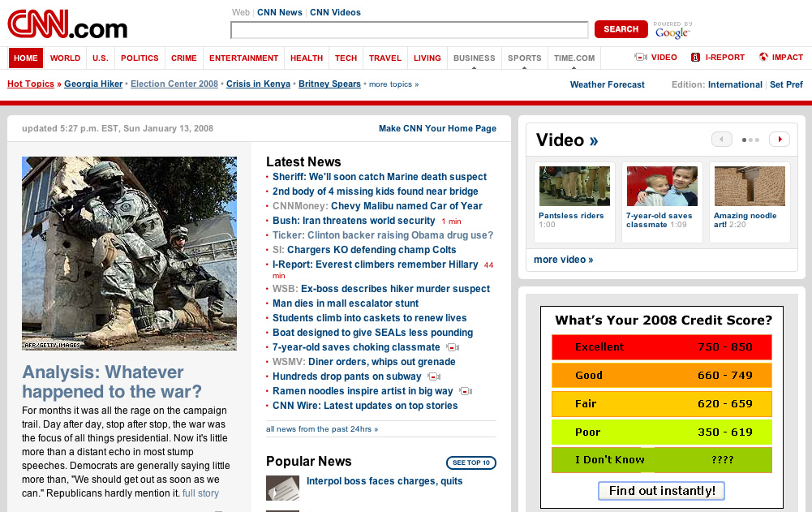The height and width of the screenshot is (512, 812).
Task: Open the Georgia Hiker hot topic
Action: (93, 84)
